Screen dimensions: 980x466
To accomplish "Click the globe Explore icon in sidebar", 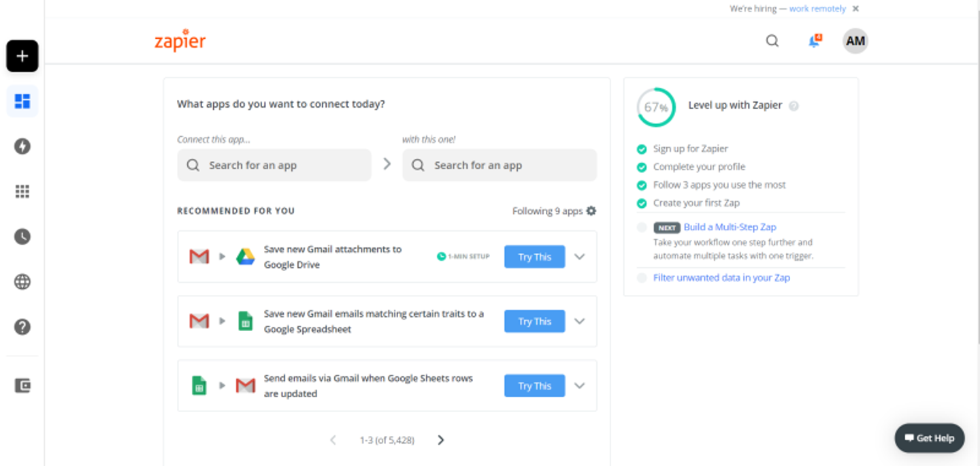I will 22,282.
